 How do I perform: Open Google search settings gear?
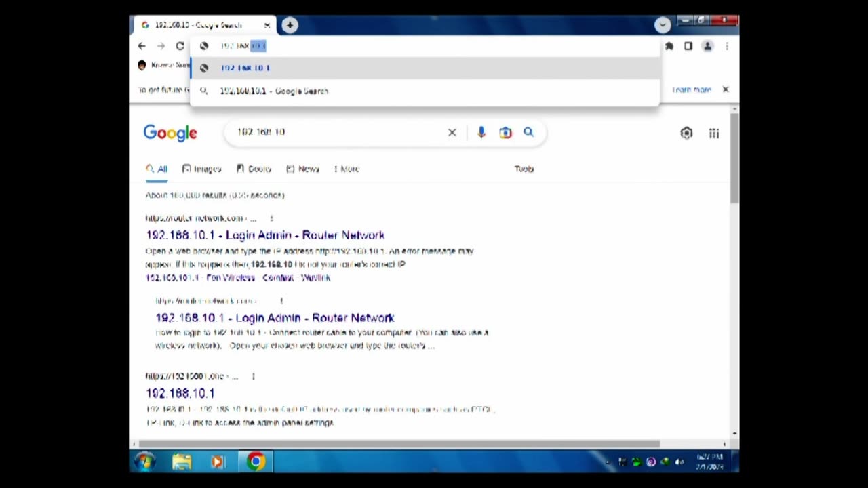[x=686, y=133]
